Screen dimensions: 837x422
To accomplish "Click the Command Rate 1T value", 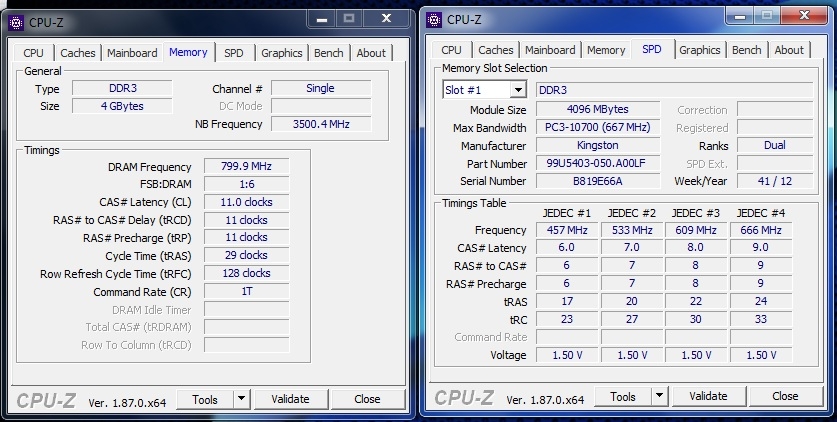I will click(x=247, y=291).
